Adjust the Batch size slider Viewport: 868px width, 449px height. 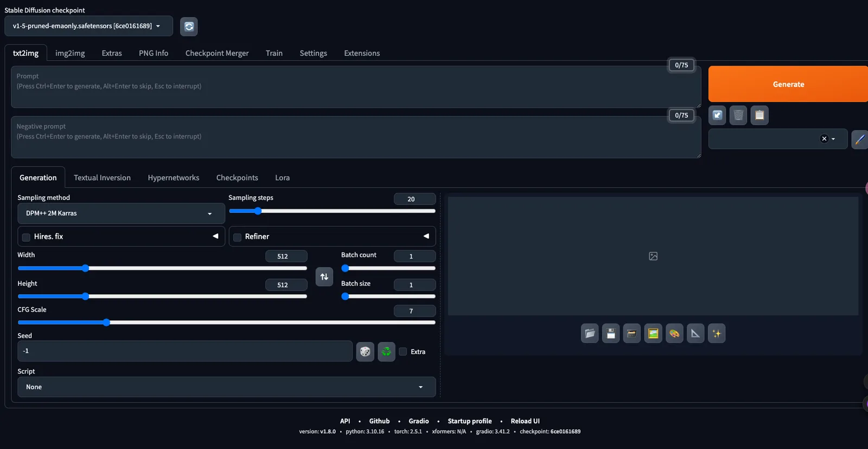(x=388, y=296)
